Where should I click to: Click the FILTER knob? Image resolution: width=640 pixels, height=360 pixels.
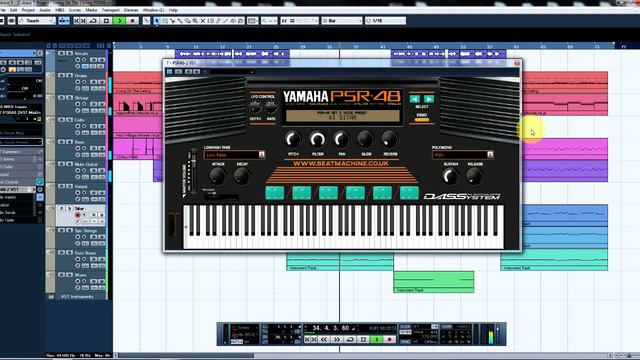click(x=317, y=140)
